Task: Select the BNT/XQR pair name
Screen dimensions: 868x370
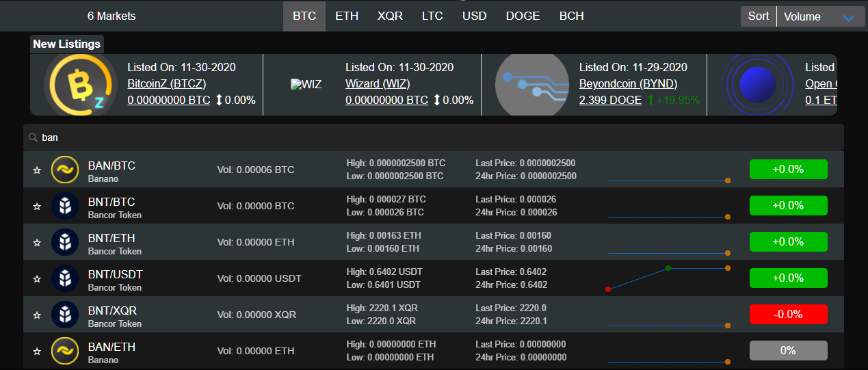Action: (112, 310)
